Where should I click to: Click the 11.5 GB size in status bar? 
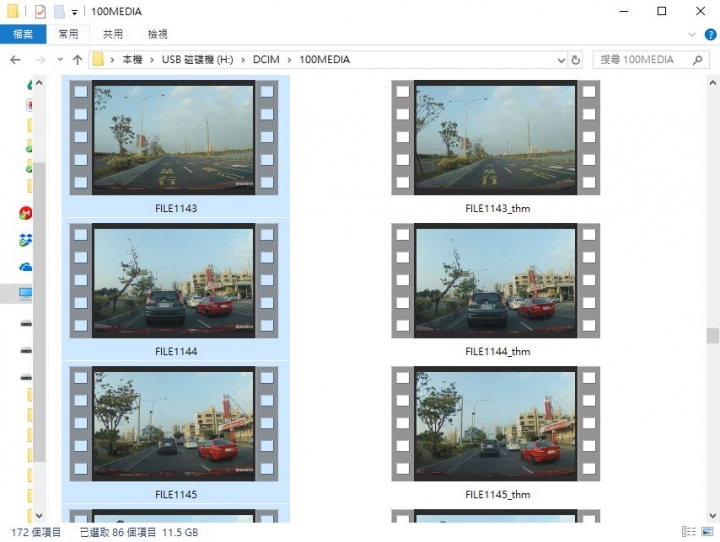point(180,532)
